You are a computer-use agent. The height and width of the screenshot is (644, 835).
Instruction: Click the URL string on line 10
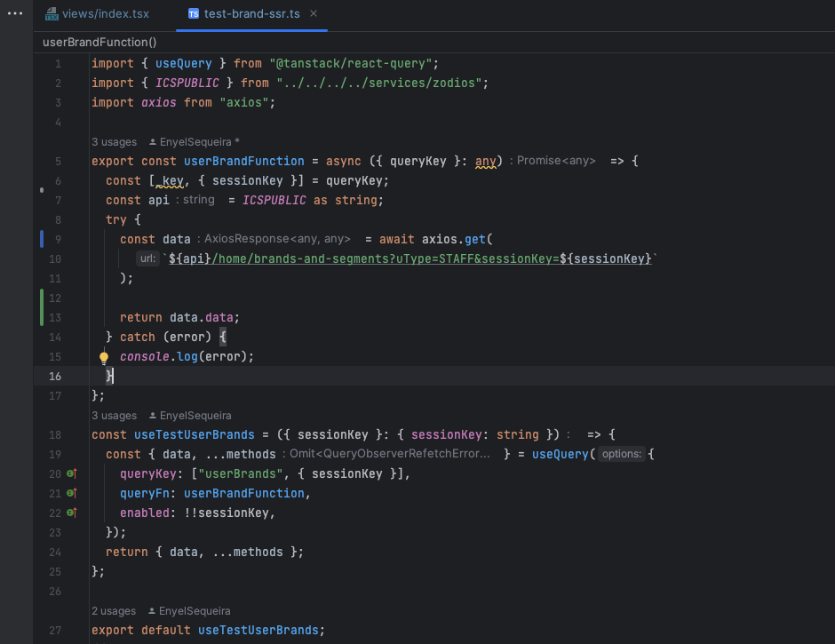(x=410, y=258)
